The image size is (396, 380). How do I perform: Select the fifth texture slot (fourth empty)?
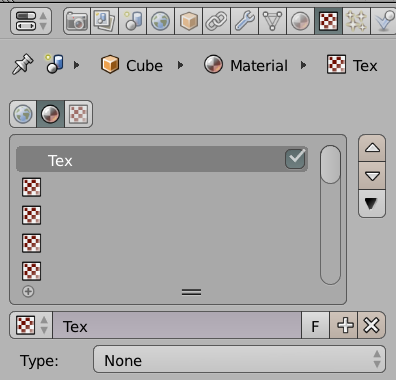point(162,271)
